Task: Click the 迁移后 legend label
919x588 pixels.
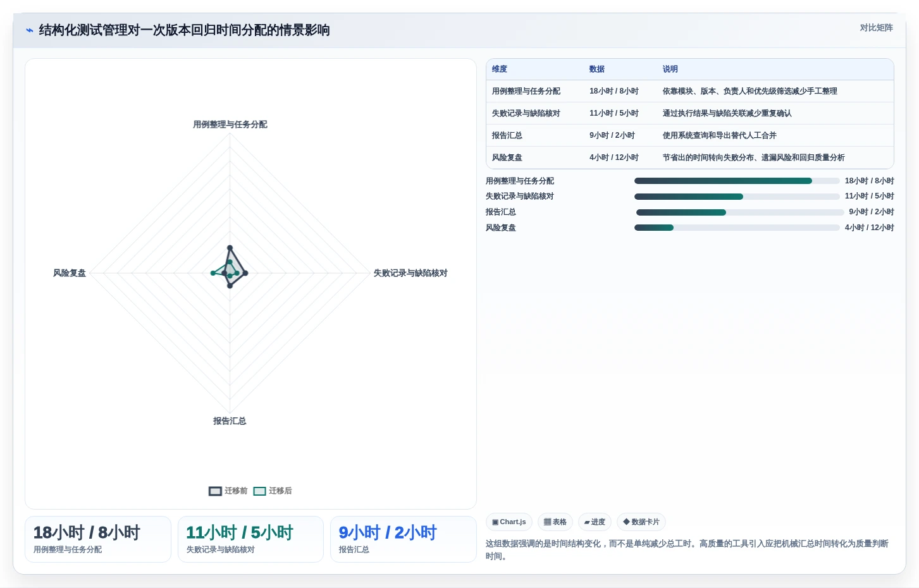Action: pyautogui.click(x=280, y=491)
